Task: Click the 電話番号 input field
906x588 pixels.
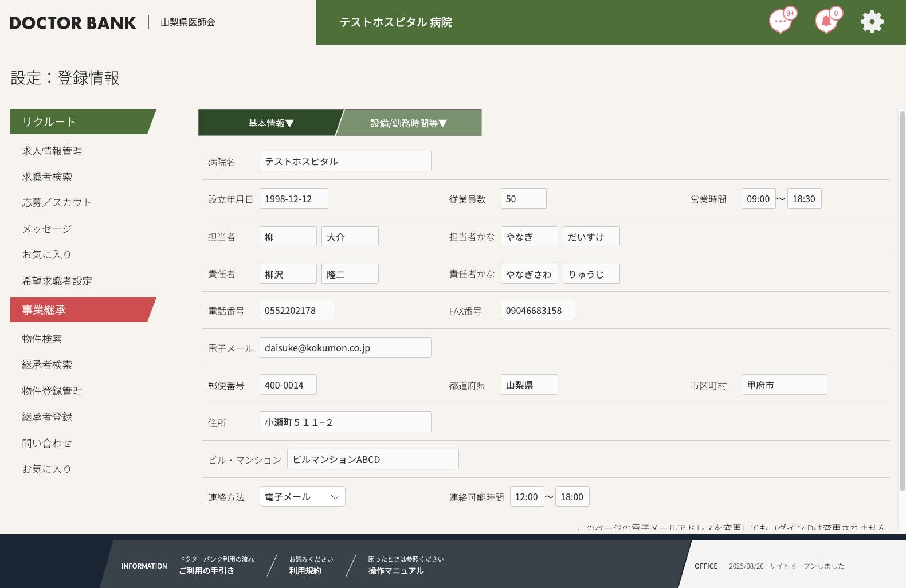Action: pos(296,311)
